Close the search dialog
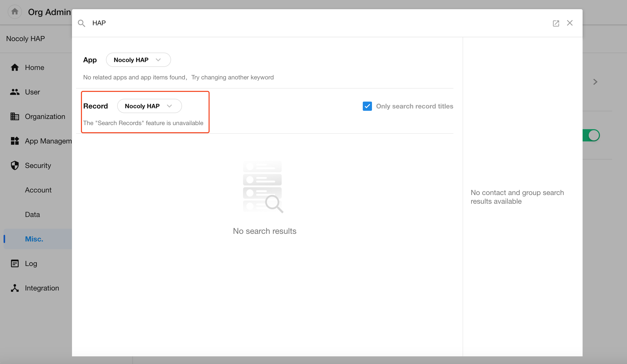This screenshot has width=627, height=364. pyautogui.click(x=570, y=23)
